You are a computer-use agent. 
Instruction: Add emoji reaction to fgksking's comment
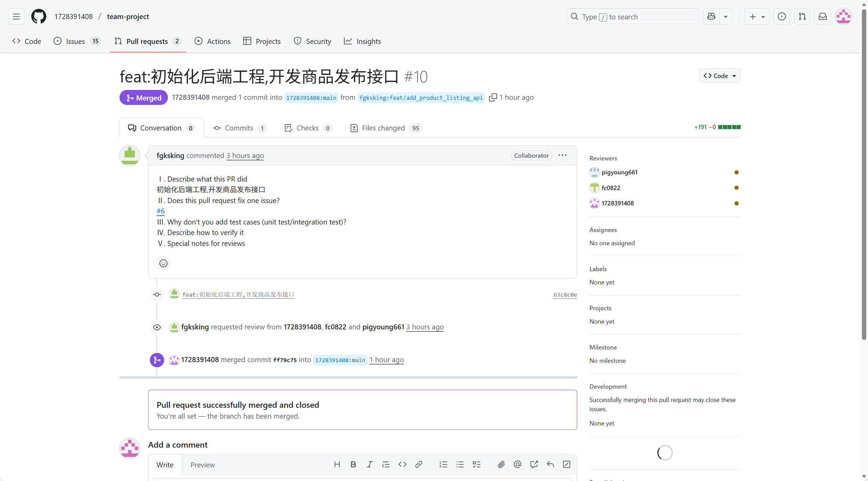pyautogui.click(x=163, y=263)
